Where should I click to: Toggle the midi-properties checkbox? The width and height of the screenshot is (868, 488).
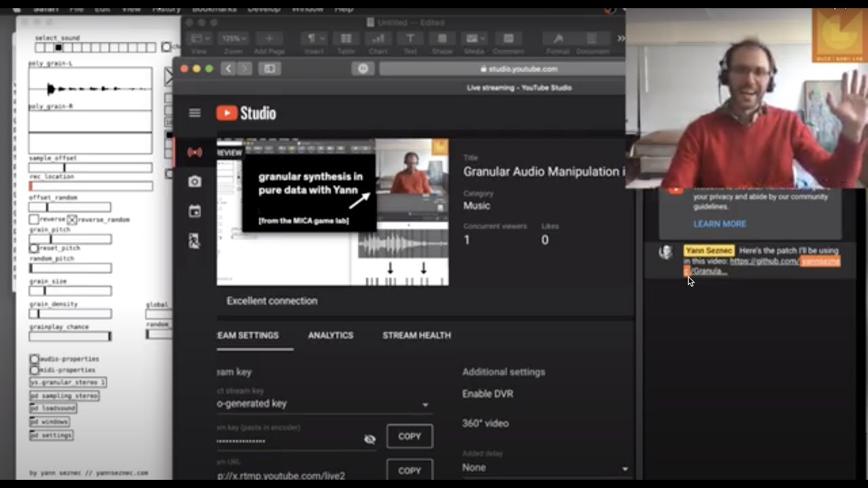pyautogui.click(x=34, y=371)
